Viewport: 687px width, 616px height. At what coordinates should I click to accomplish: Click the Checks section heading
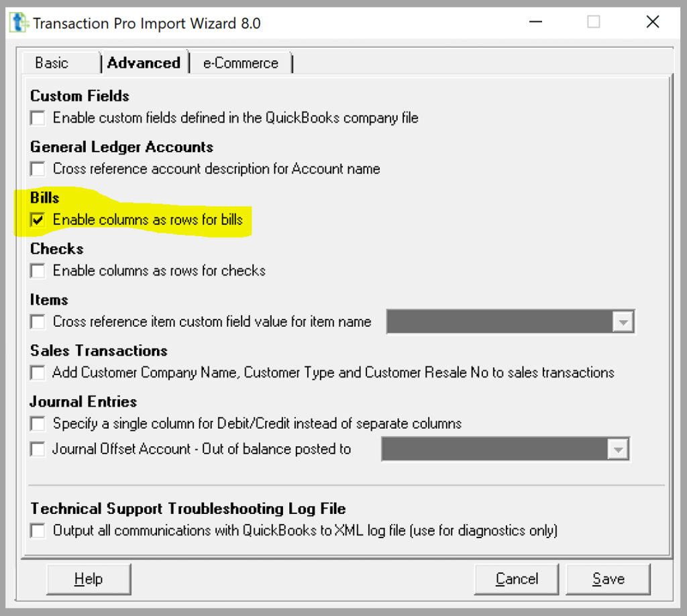(57, 248)
